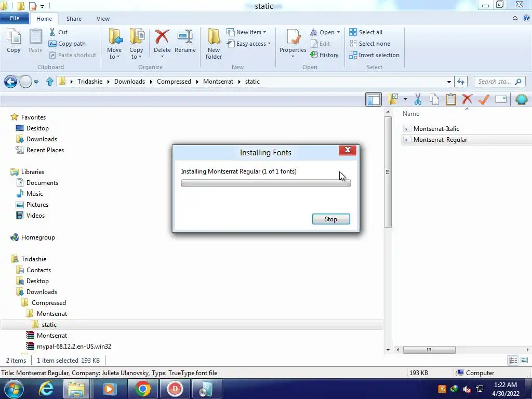Open the address bar history dropdown arrow
The image size is (532, 399).
tap(449, 82)
